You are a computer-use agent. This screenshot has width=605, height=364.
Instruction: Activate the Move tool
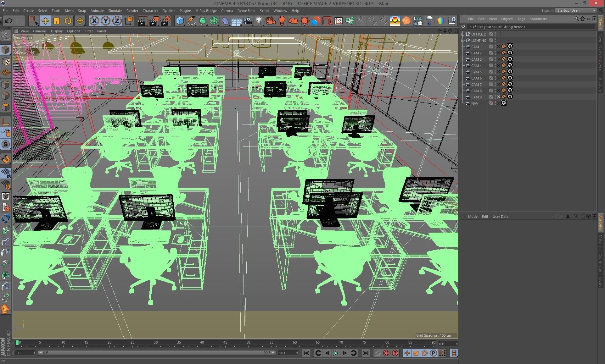45,21
